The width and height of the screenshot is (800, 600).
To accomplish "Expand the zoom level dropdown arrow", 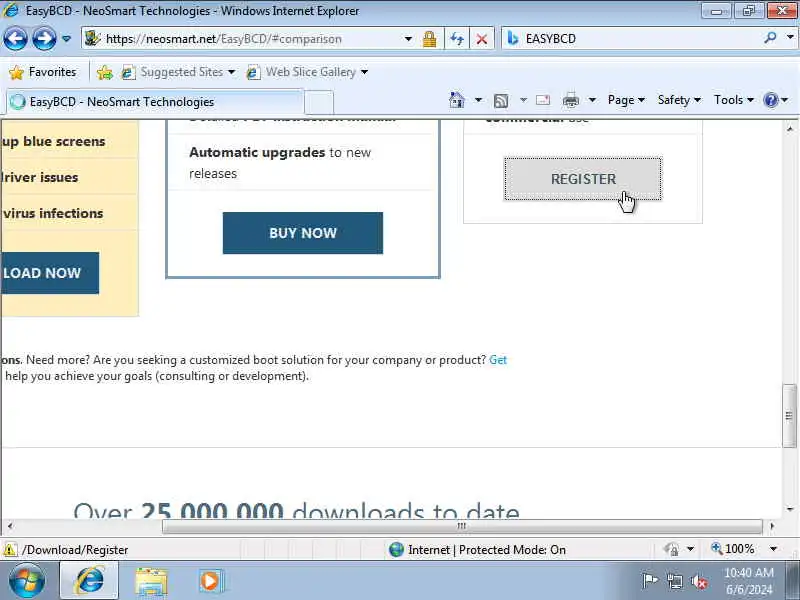I will 773,549.
